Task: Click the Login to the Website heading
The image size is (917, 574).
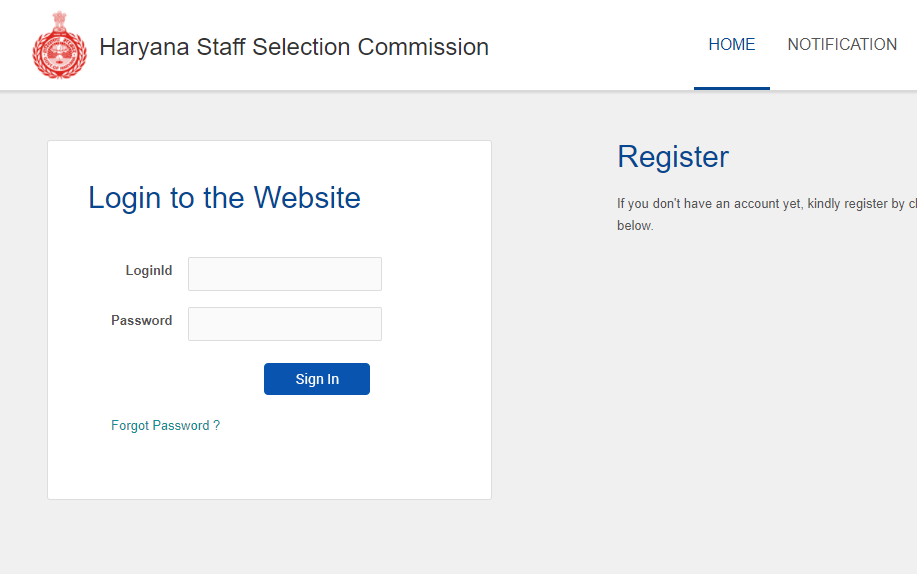Action: click(x=224, y=198)
